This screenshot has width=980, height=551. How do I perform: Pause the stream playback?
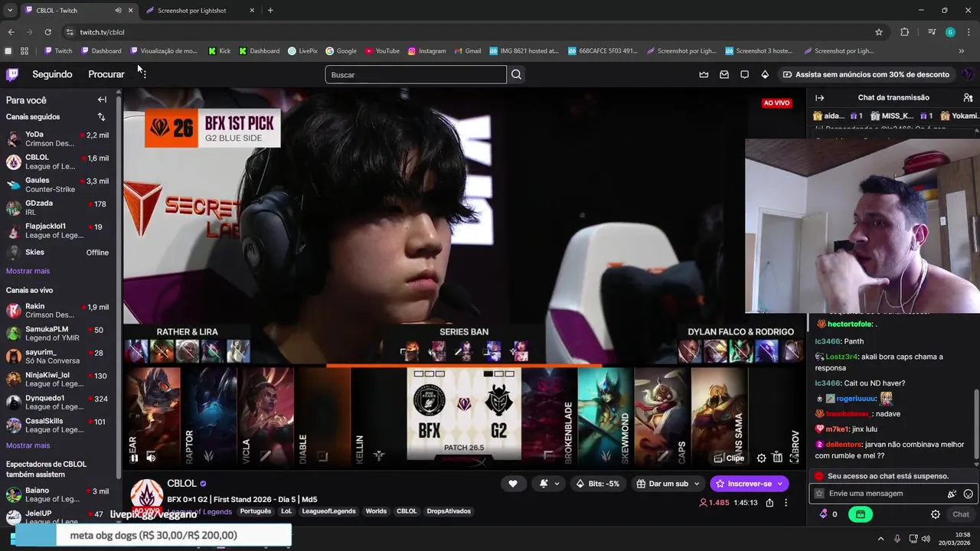tap(134, 458)
